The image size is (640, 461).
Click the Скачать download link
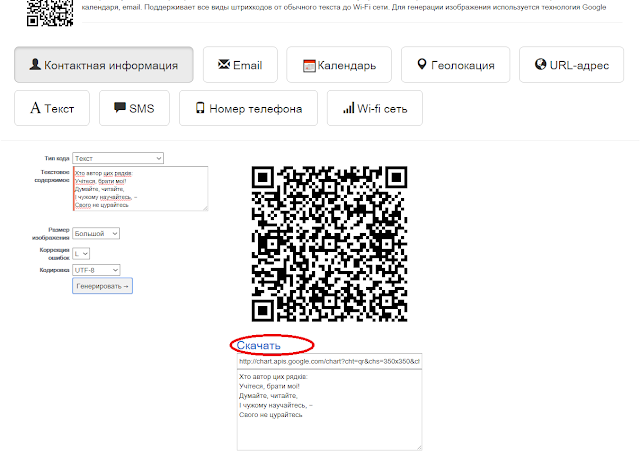tap(258, 345)
